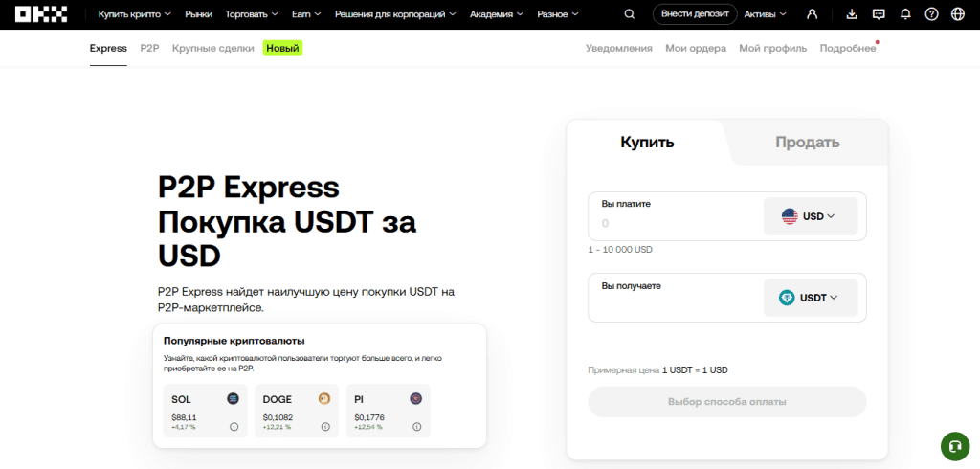Click SOL change +4,17 %

pos(183,427)
